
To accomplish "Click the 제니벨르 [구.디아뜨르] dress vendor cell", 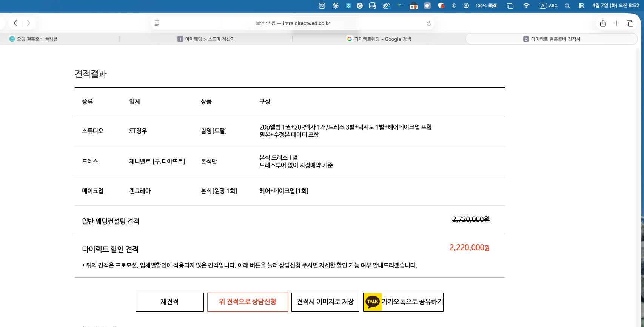I will point(157,162).
